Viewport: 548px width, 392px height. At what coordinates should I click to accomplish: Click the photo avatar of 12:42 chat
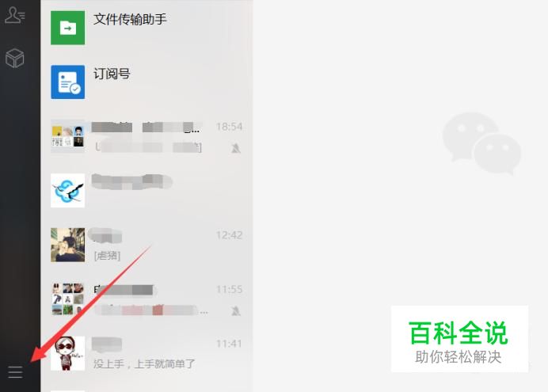tap(68, 245)
